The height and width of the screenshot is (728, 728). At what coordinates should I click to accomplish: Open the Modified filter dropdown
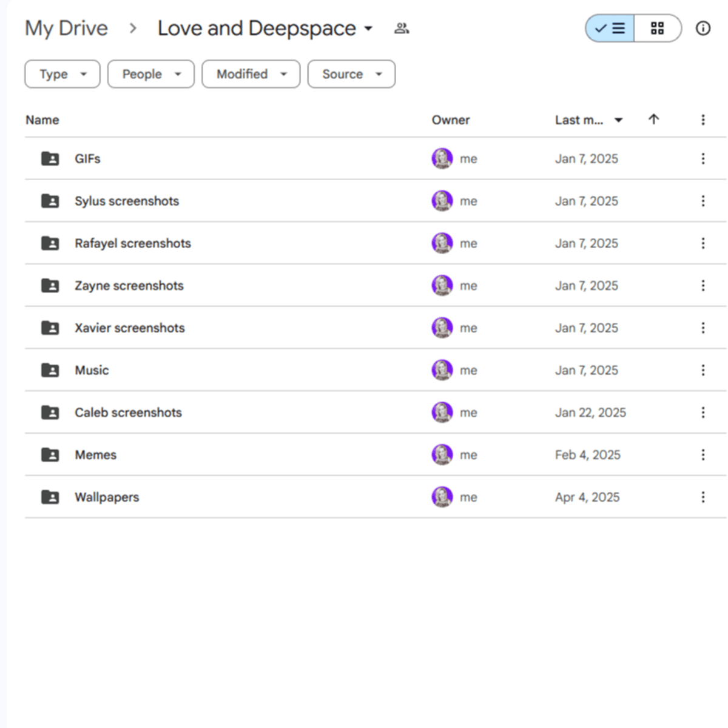(251, 74)
